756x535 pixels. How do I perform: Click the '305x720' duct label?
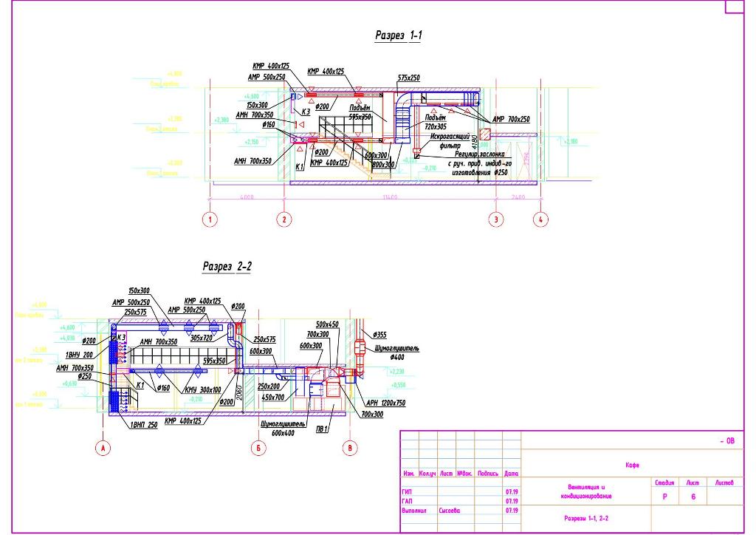(x=202, y=338)
